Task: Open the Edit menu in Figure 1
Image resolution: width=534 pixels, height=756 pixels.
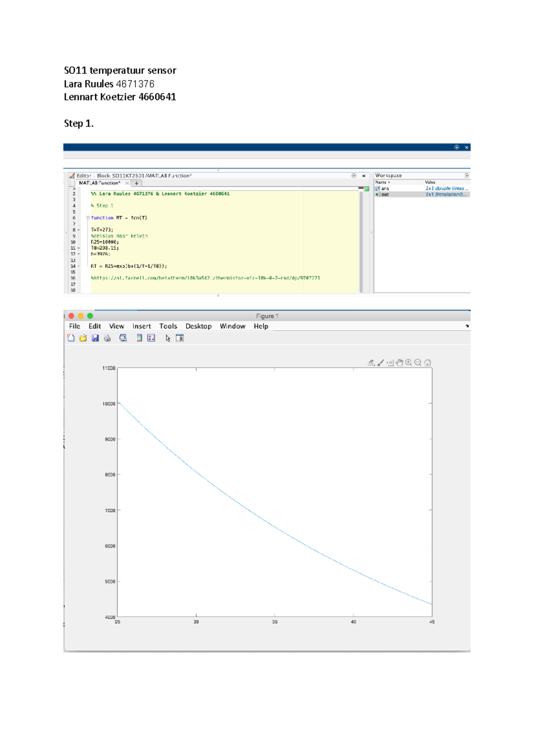Action: tap(94, 326)
